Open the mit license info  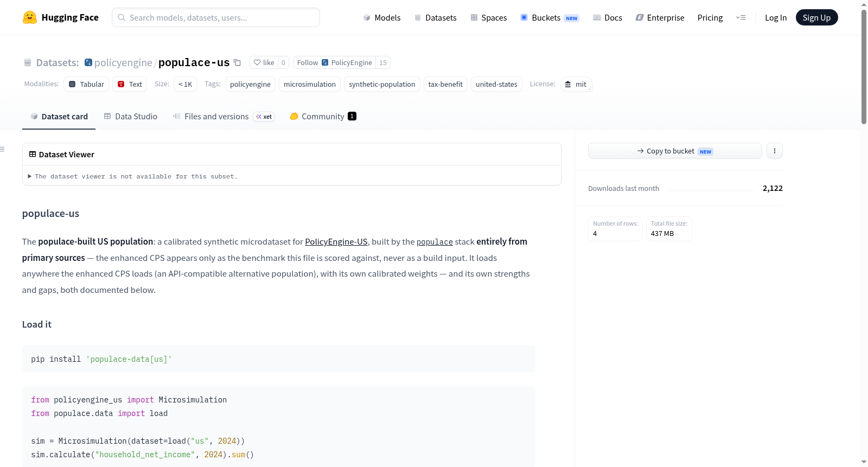coord(576,84)
